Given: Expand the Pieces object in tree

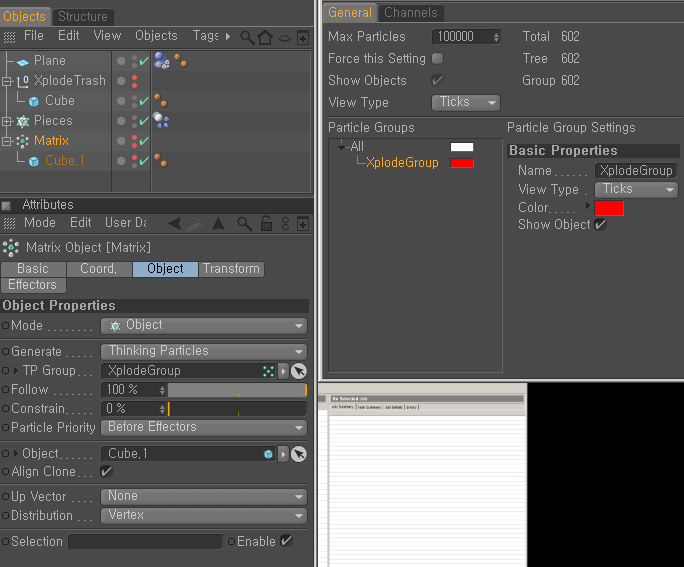Looking at the screenshot, I should tap(6, 121).
